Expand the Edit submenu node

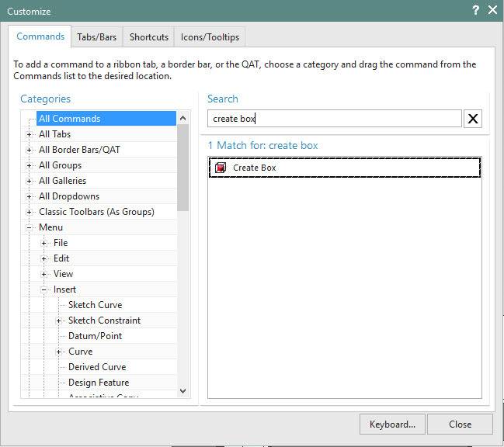pyautogui.click(x=43, y=259)
